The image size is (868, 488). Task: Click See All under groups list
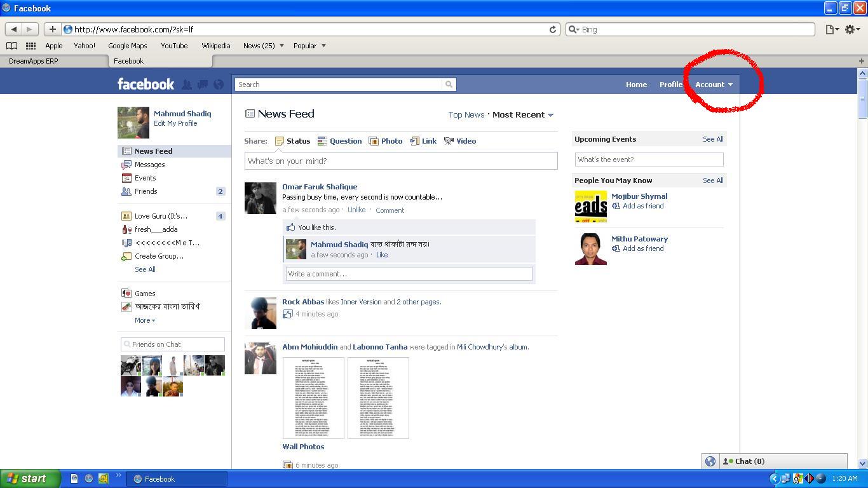coord(145,269)
